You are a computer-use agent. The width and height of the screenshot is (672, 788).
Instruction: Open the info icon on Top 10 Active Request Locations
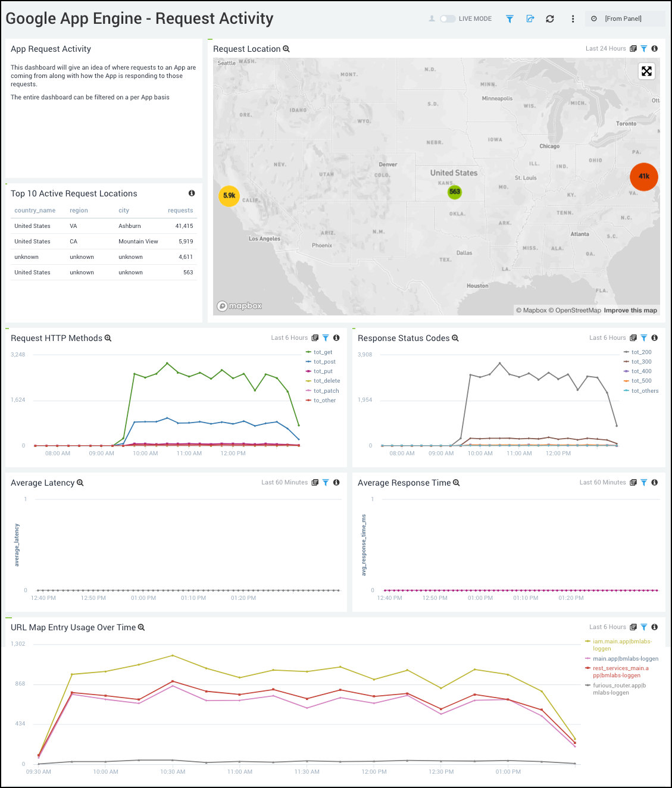(191, 193)
